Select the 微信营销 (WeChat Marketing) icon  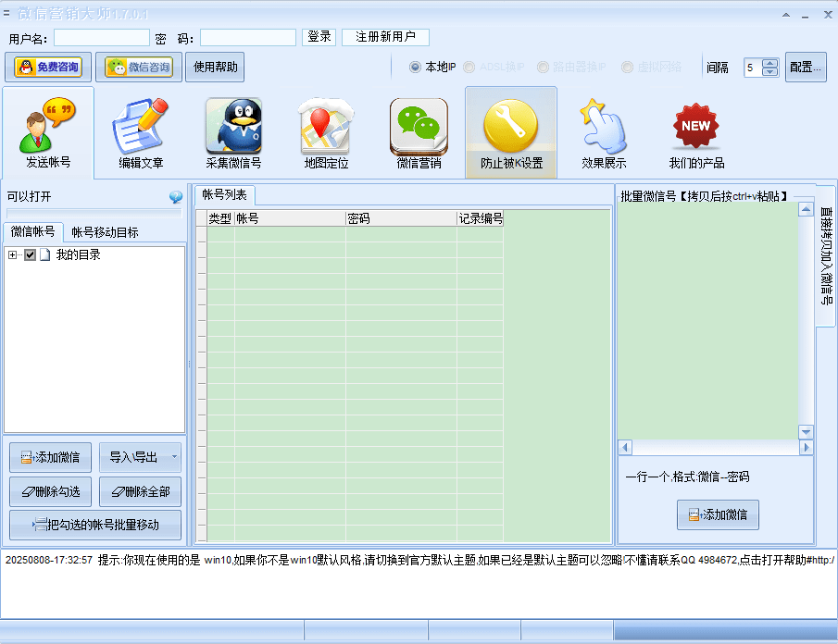coord(419,130)
